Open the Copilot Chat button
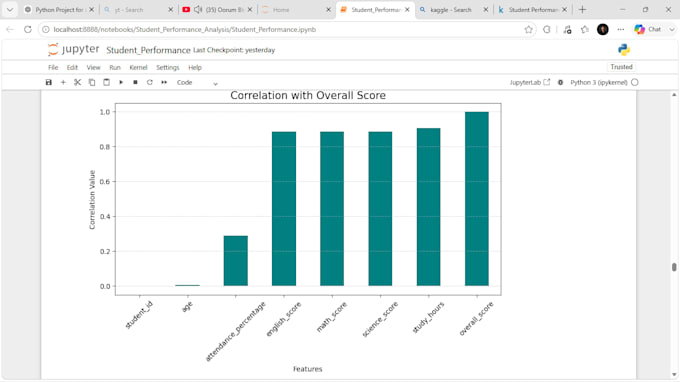680x382 pixels. pyautogui.click(x=648, y=29)
